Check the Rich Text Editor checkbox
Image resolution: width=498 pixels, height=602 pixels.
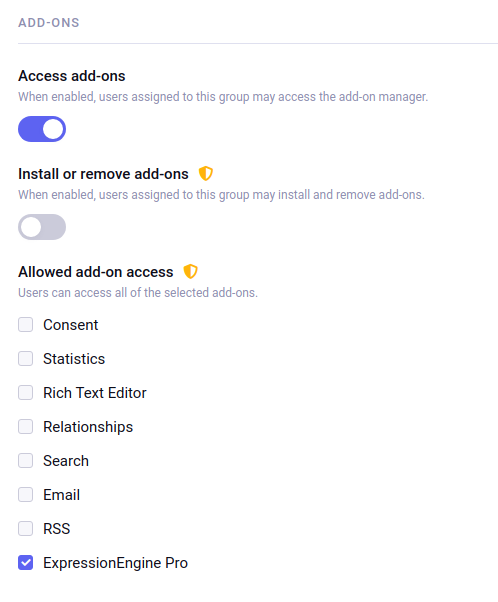[x=26, y=393]
